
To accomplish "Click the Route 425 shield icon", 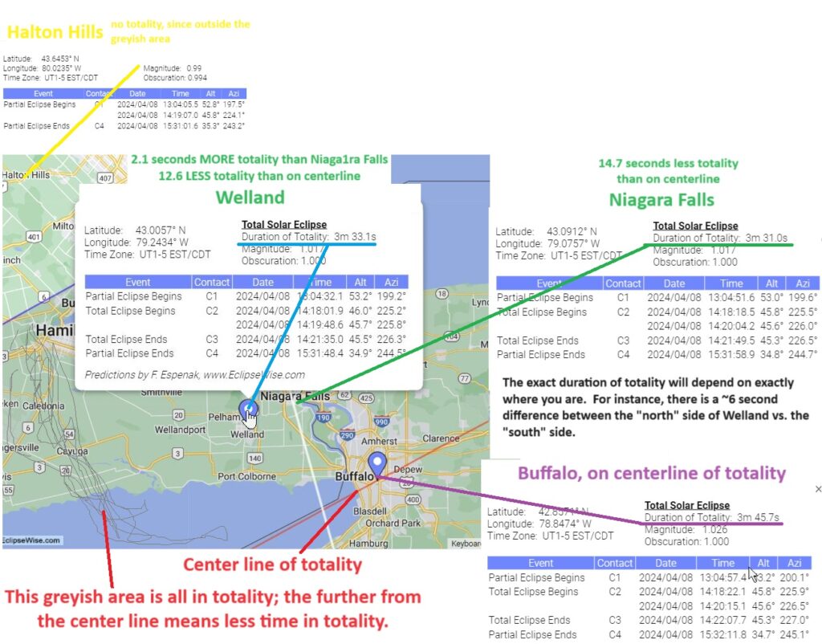I will [366, 398].
